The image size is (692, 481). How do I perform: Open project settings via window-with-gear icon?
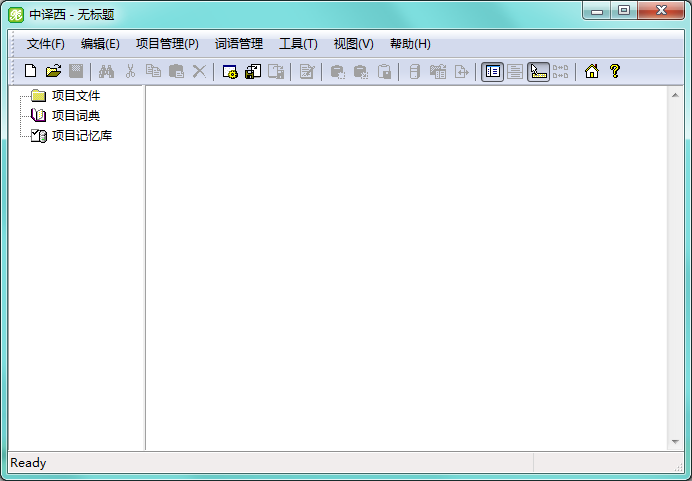tap(230, 71)
